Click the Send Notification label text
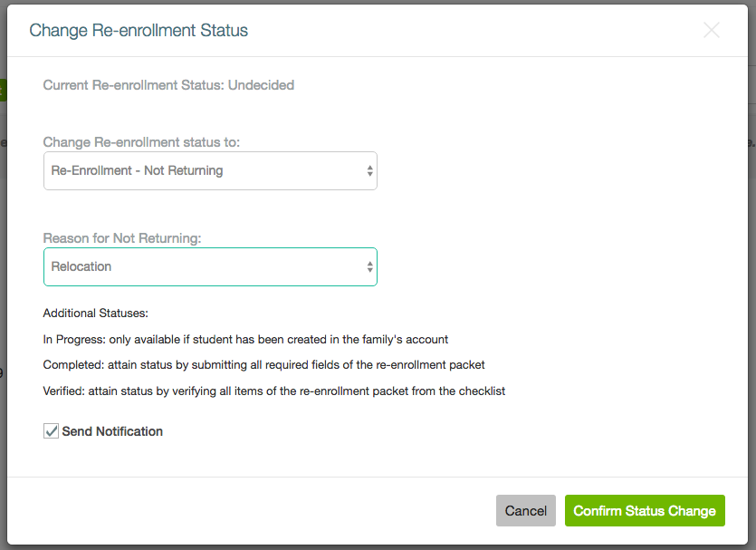Viewport: 756px width, 550px height. 112,431
